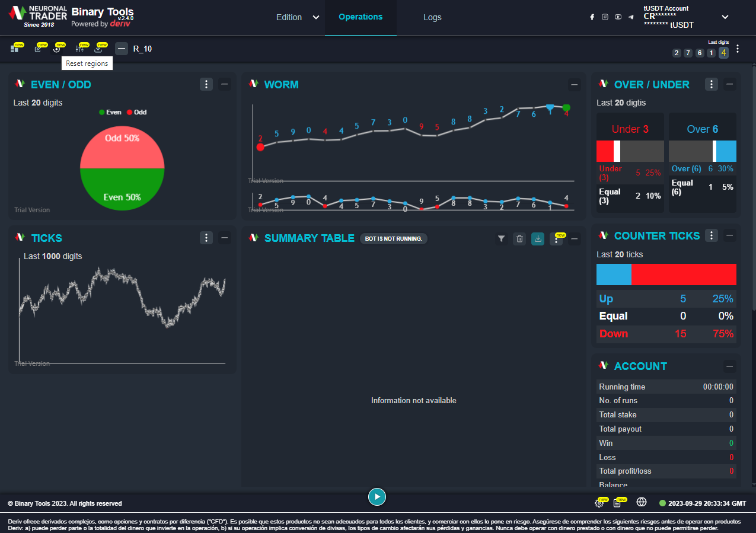Select the Operations menu item
Screen dimensions: 756x533
[x=361, y=17]
